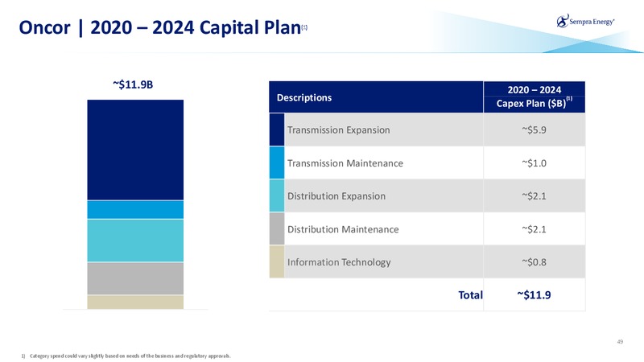
Task: Click the 'Total' label in the table
Action: point(470,295)
